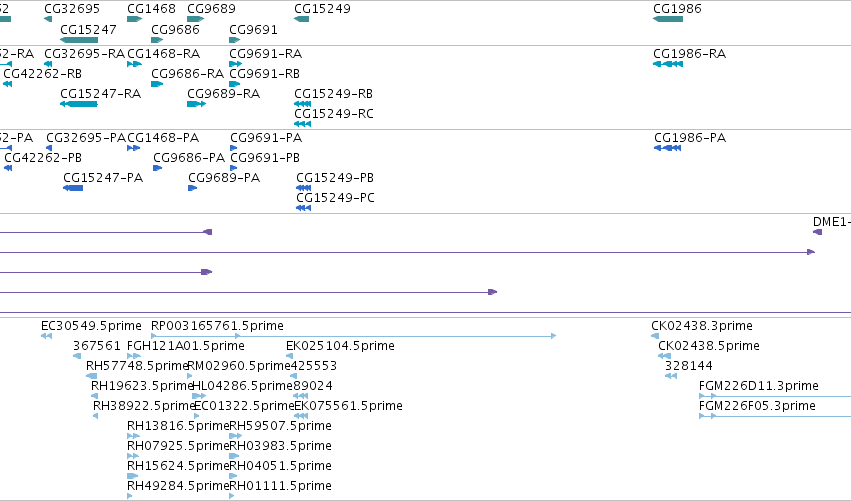Image resolution: width=851 pixels, height=501 pixels.
Task: Click the FGM226F05.3prime EST label
Action: [757, 406]
